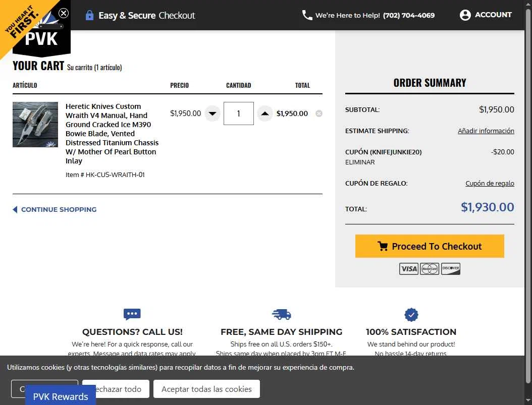Open the ACCOUNT menu label
The image size is (532, 405).
[x=493, y=15]
